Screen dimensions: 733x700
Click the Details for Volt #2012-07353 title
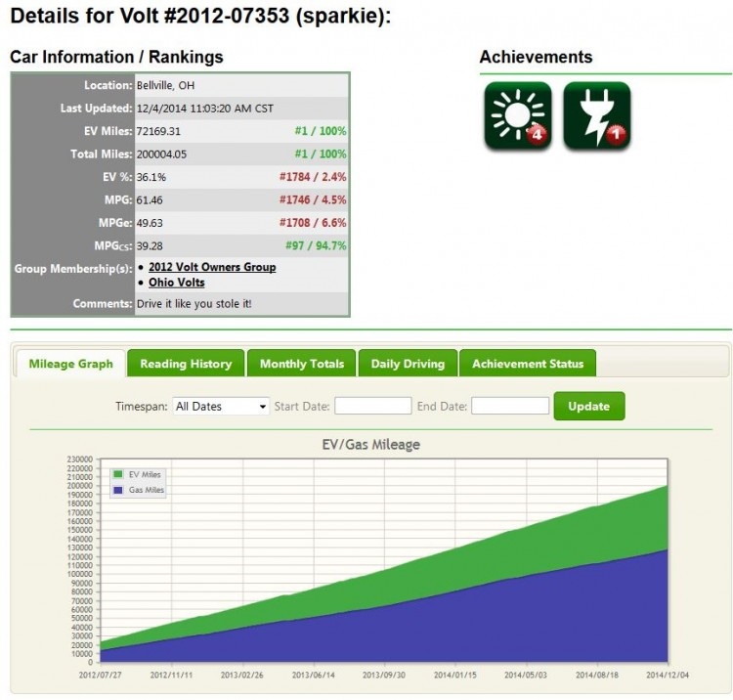pyautogui.click(x=200, y=16)
